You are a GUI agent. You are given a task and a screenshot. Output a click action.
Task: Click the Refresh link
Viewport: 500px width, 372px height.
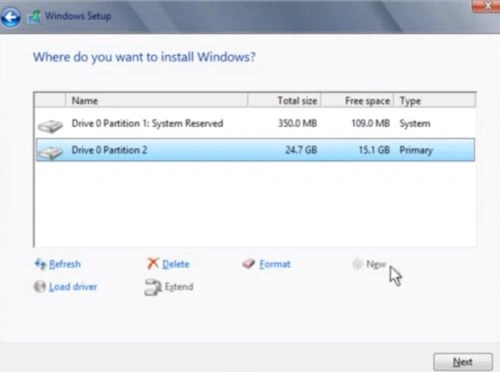click(x=65, y=264)
